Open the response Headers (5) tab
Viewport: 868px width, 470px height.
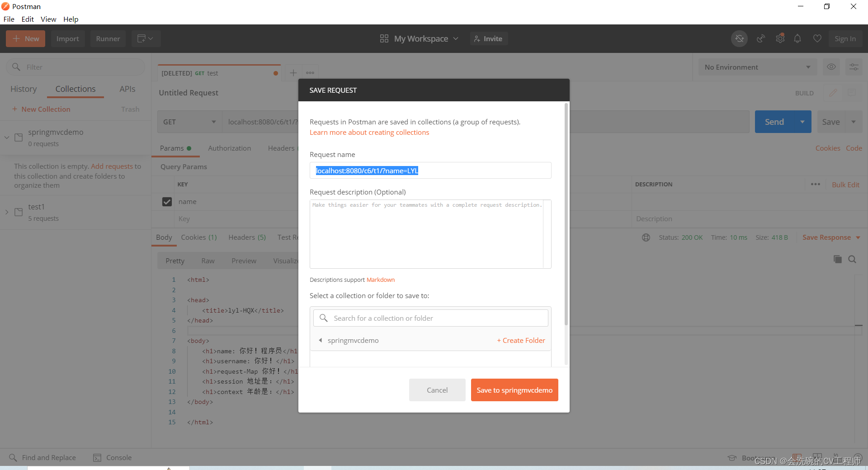247,237
